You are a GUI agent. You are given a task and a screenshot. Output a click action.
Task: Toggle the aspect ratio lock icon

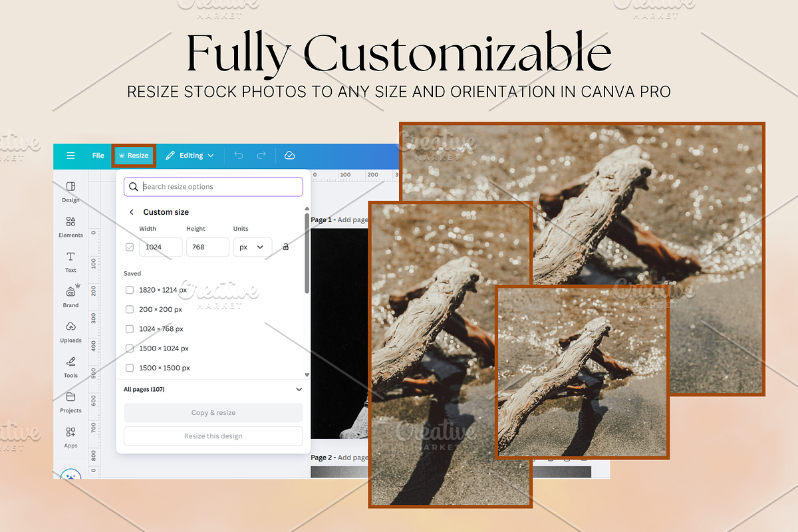coord(286,247)
